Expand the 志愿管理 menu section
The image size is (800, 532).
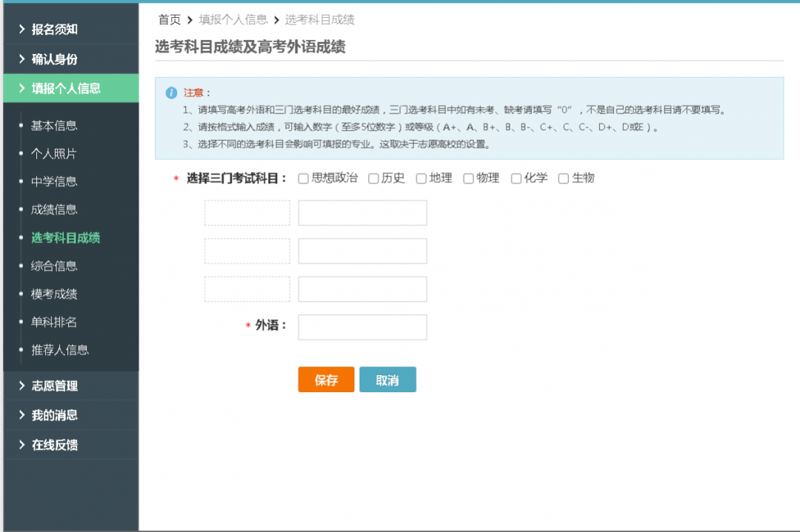click(70, 386)
